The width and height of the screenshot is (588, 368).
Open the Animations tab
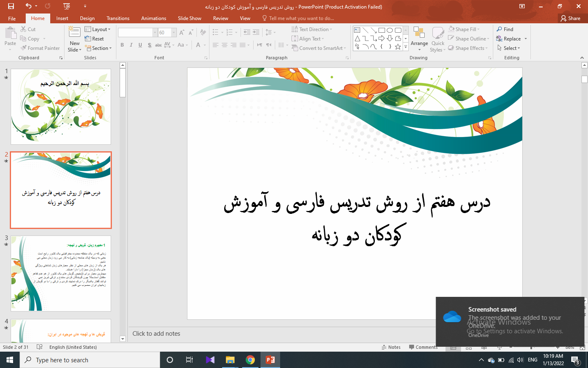tap(154, 18)
